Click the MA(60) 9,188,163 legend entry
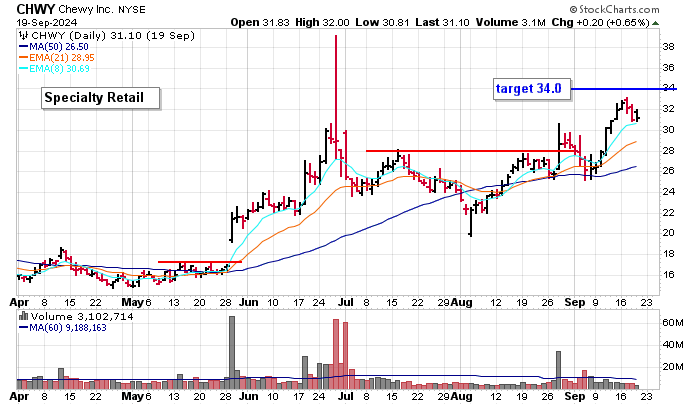700x405 pixels. (63, 328)
